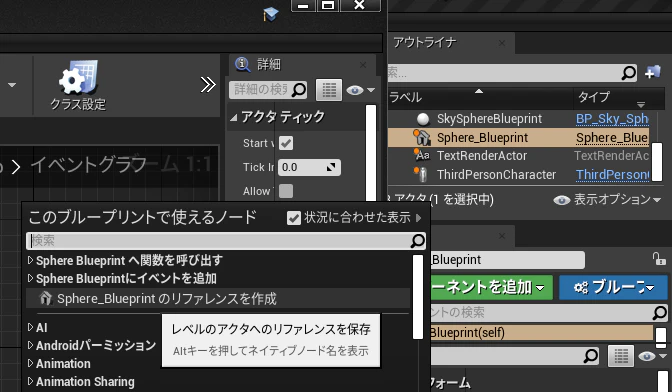
Task: Click the node search magnifier icon
Action: pyautogui.click(x=417, y=241)
